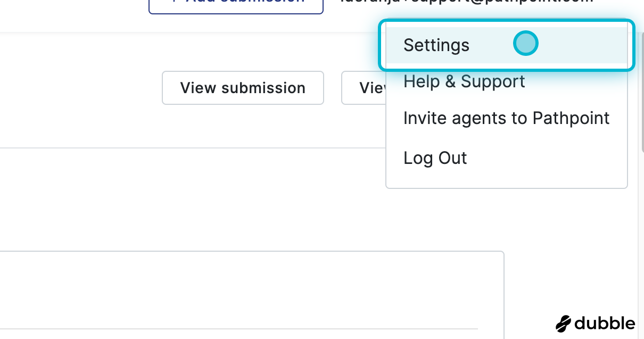Click the plus icon in Add submission
644x339 pixels.
click(x=174, y=2)
